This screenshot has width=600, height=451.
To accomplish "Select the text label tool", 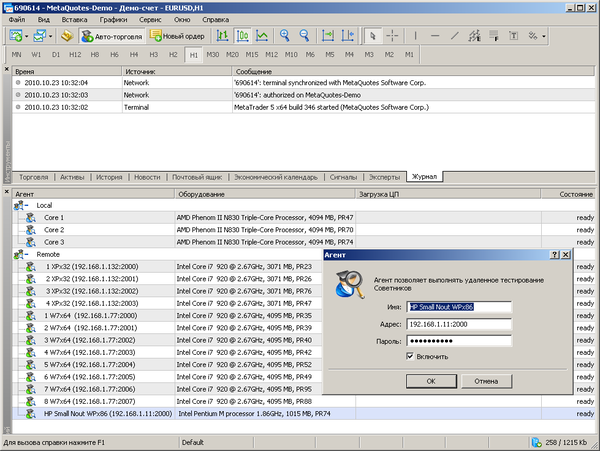I will coord(514,36).
